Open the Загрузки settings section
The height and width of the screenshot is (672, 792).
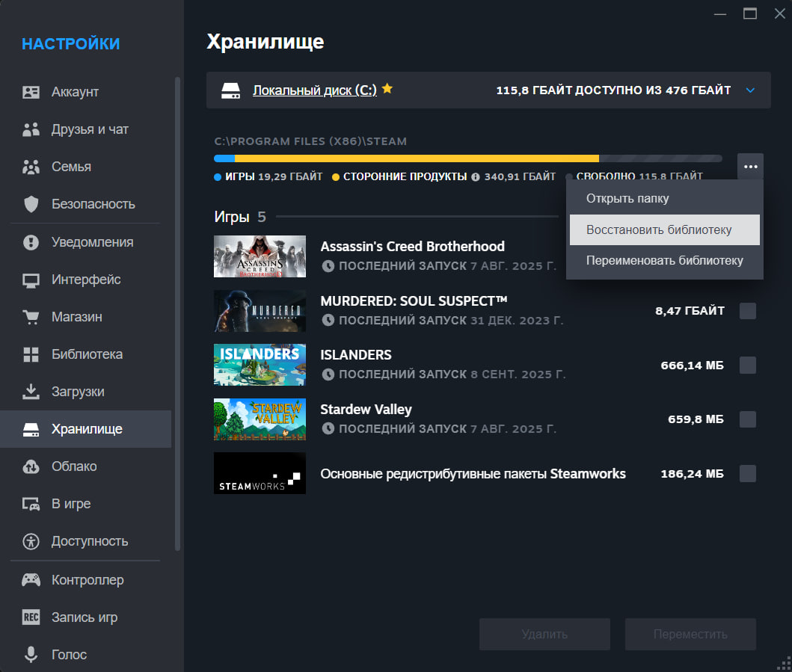point(86,392)
